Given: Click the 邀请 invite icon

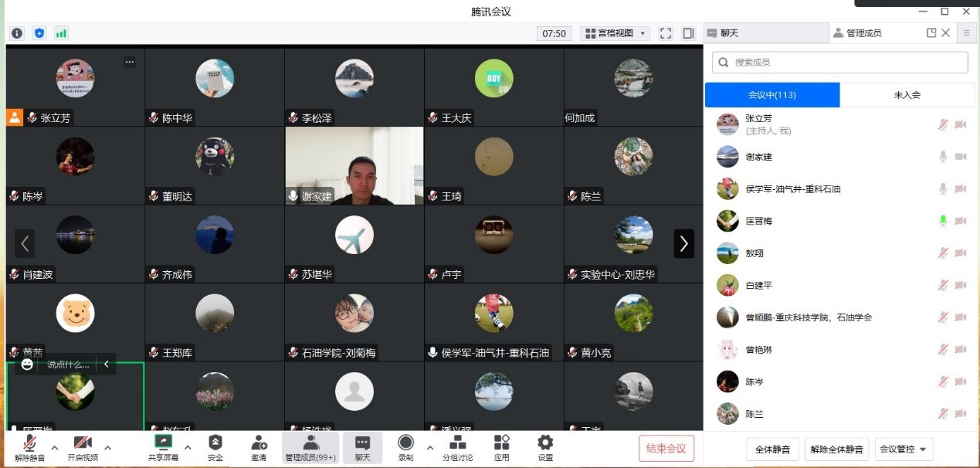Looking at the screenshot, I should point(259,446).
